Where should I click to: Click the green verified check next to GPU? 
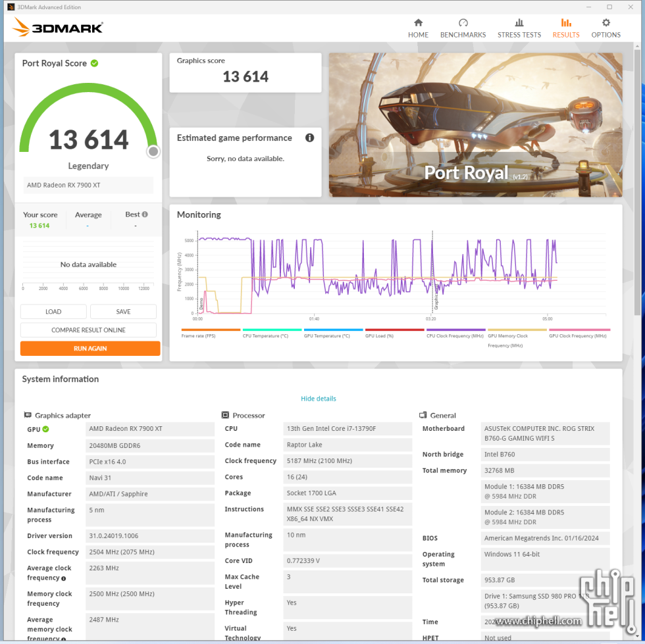tap(45, 429)
